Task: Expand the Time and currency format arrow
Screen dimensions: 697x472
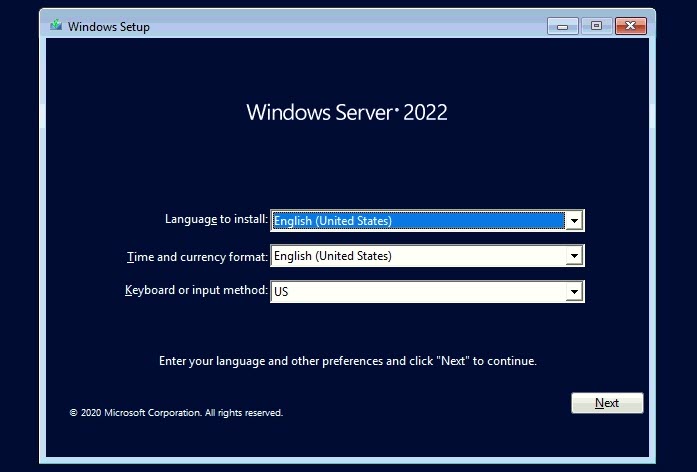Action: [573, 256]
